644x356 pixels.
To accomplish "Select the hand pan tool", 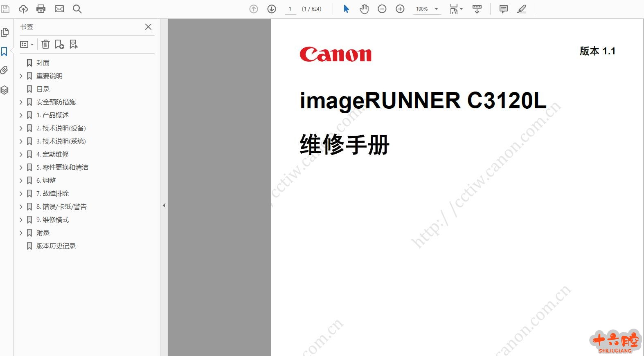I will [x=364, y=9].
